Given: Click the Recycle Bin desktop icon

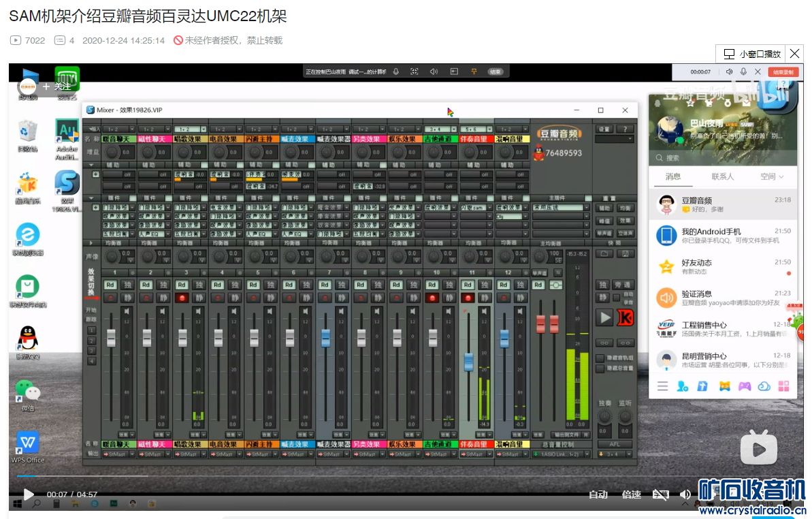Looking at the screenshot, I should (x=27, y=132).
